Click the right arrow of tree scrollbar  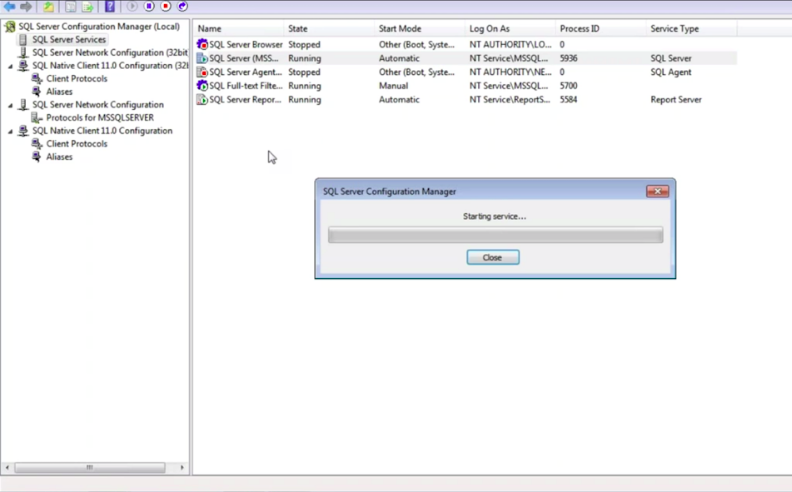(182, 468)
